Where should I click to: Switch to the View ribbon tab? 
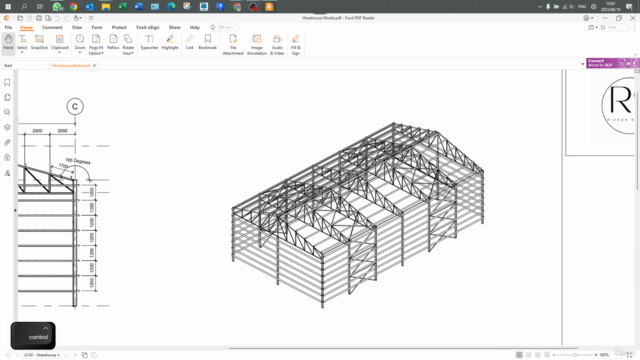(x=77, y=27)
